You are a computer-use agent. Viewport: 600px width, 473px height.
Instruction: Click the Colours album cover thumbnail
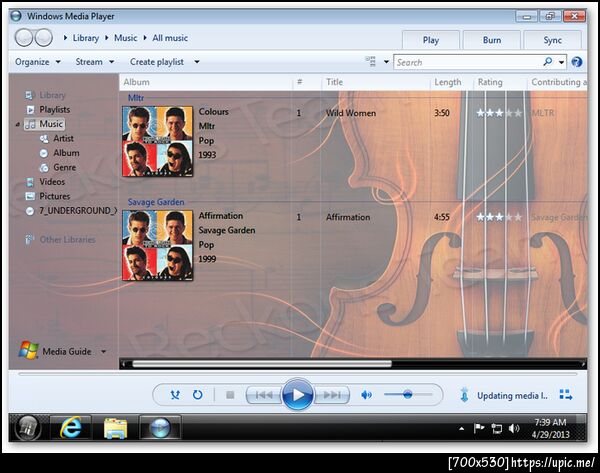tap(158, 141)
